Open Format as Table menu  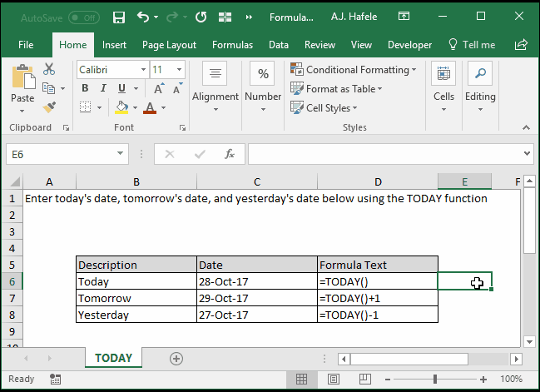click(x=336, y=89)
